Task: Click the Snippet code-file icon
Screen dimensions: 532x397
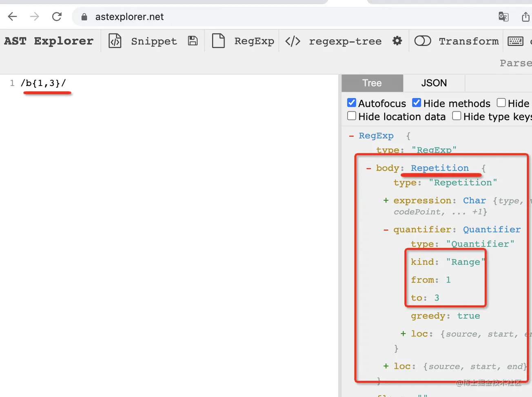Action: coord(115,41)
